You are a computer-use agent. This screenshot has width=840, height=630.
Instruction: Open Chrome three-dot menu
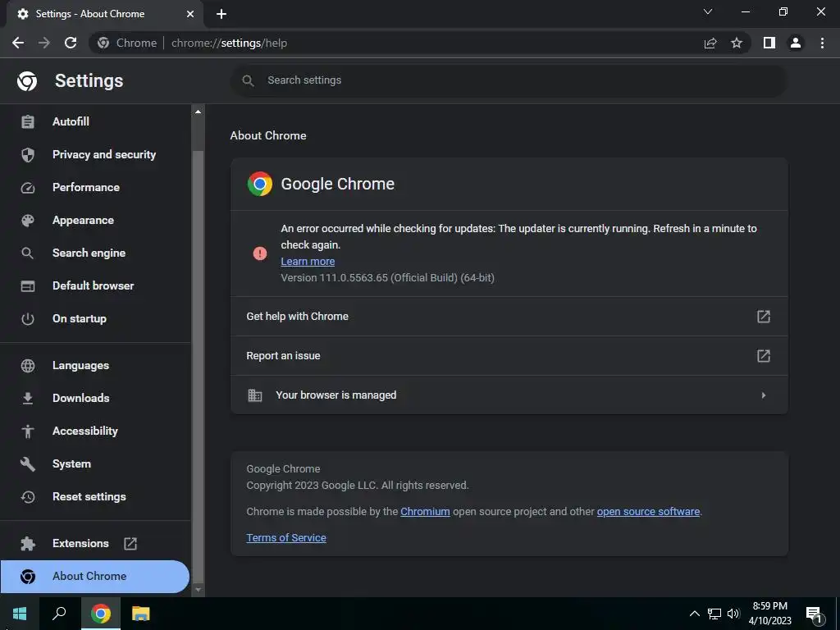(822, 43)
